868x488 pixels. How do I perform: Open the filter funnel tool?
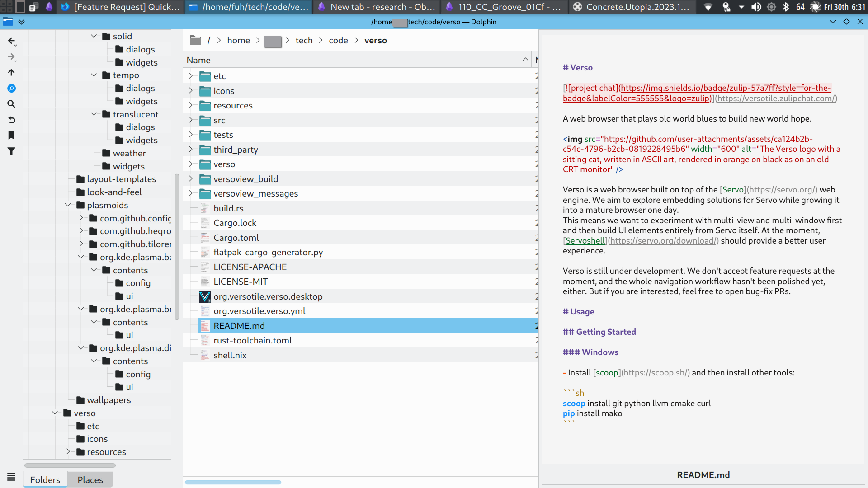tap(11, 151)
